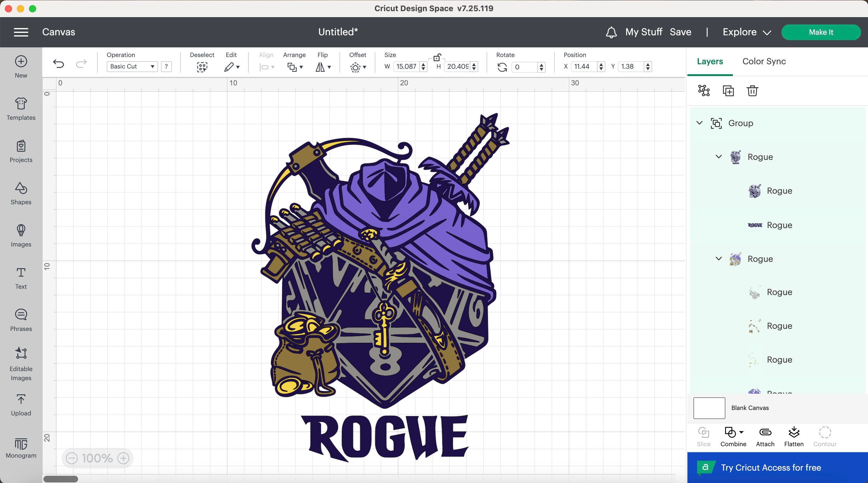Collapse the top Group in the Layers panel

[699, 123]
